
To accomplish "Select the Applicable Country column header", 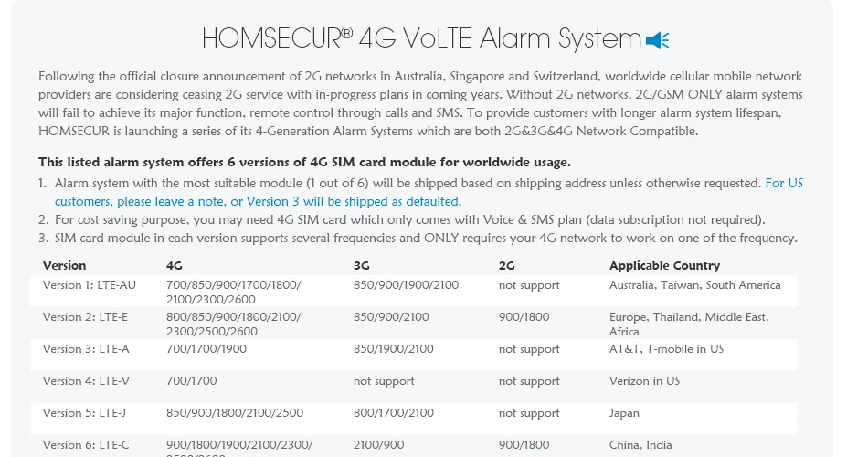I will pos(664,265).
